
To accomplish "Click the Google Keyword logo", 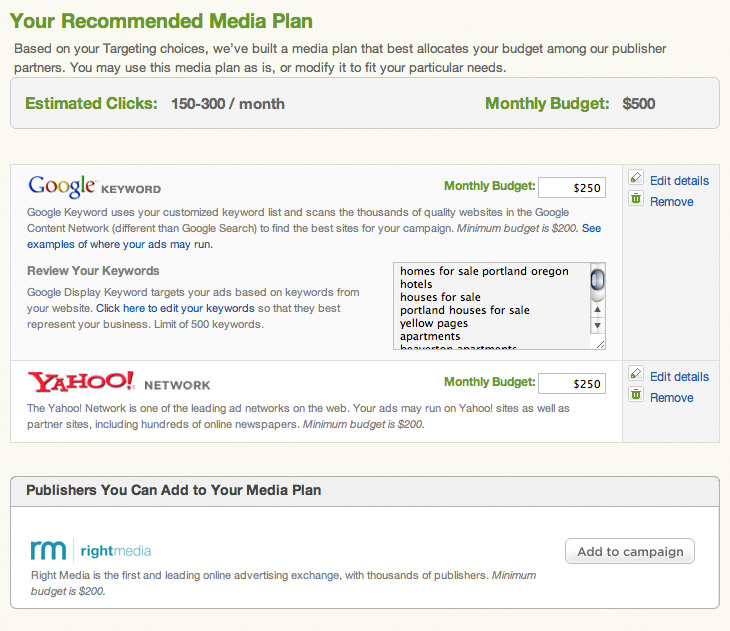I will (95, 186).
